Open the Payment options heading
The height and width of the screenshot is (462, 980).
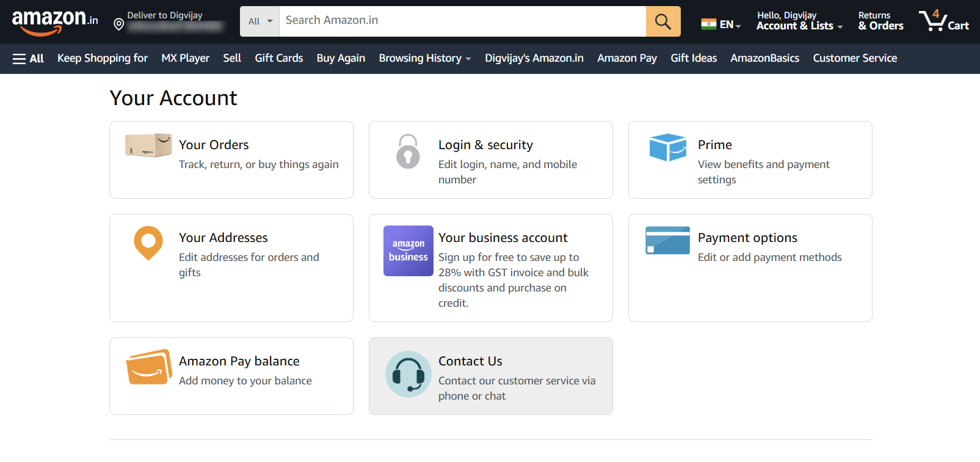[747, 238]
